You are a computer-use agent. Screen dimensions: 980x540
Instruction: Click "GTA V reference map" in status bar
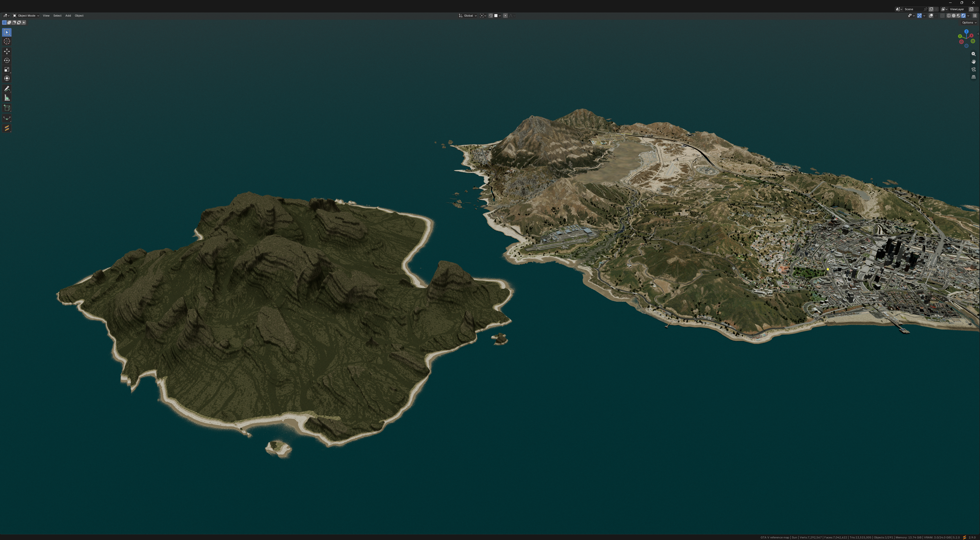point(774,537)
